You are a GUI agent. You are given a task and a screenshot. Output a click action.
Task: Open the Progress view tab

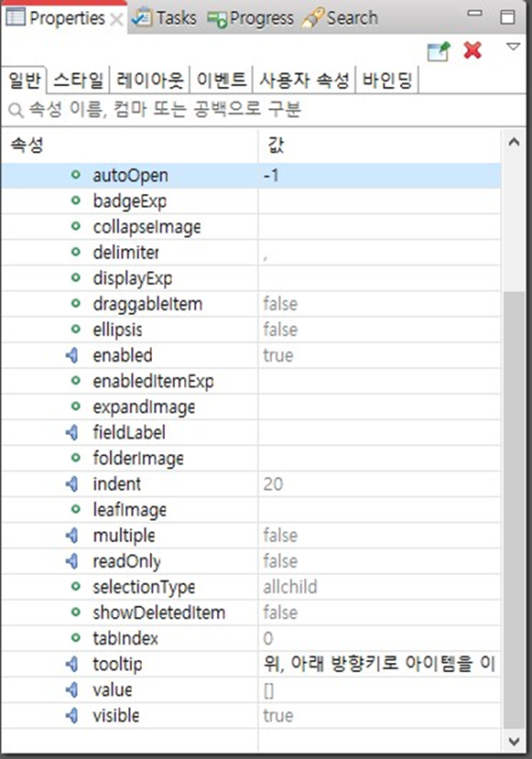point(251,19)
